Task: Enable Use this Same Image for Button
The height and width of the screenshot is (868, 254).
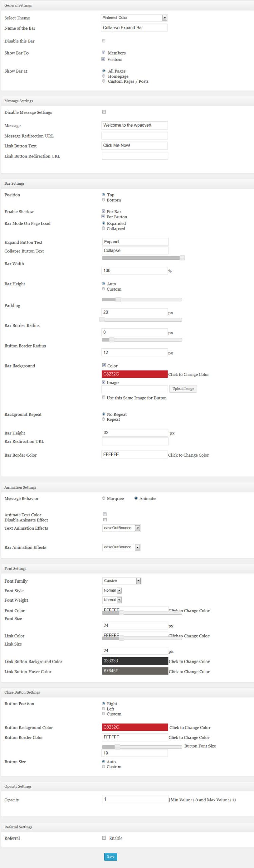Action: coord(104,398)
